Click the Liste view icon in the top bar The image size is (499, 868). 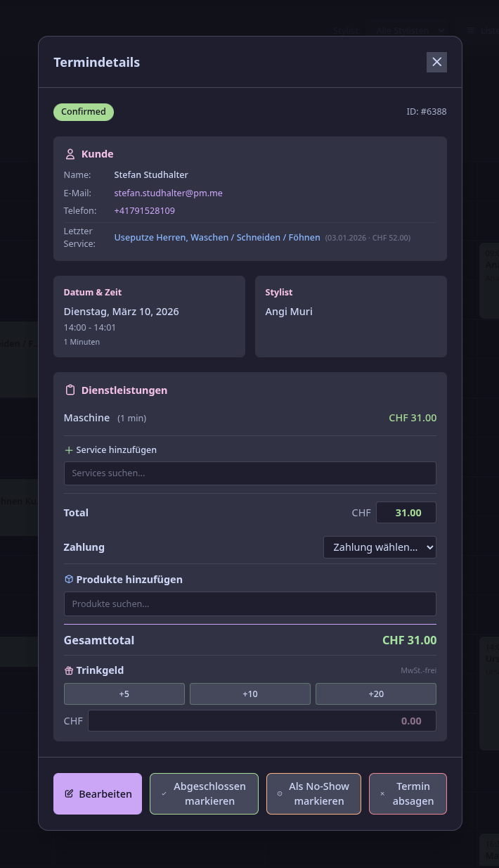point(470,30)
